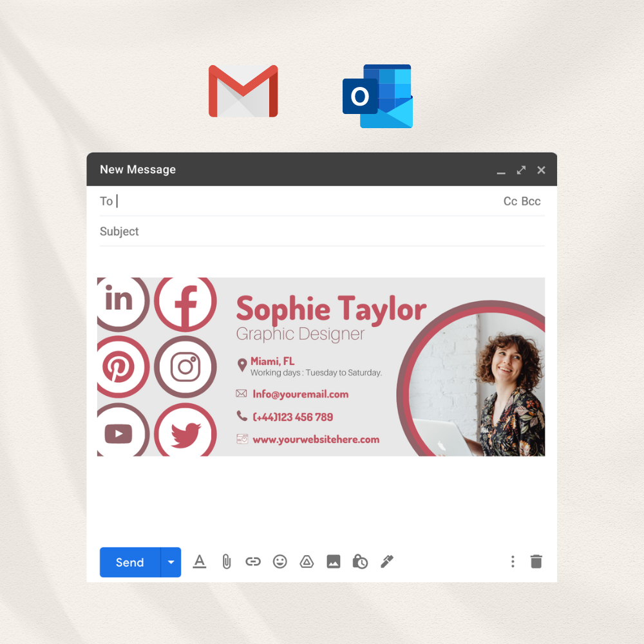Attach files with the paperclip icon

pos(226,562)
